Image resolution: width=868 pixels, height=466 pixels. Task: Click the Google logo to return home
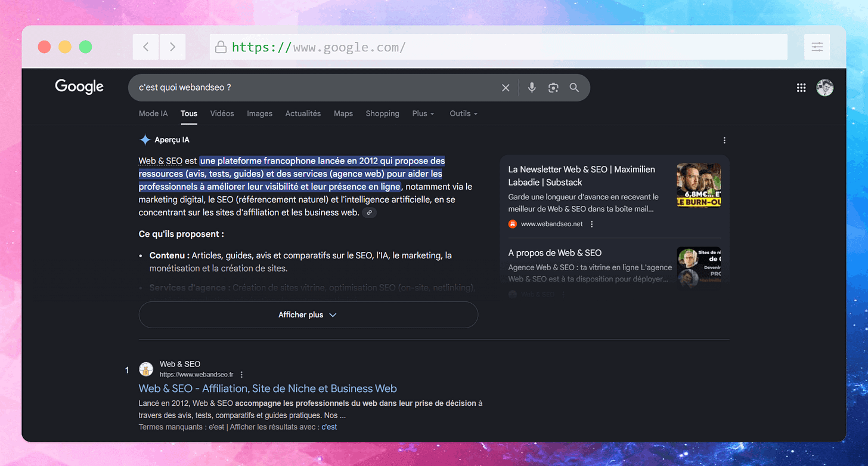pyautogui.click(x=79, y=87)
